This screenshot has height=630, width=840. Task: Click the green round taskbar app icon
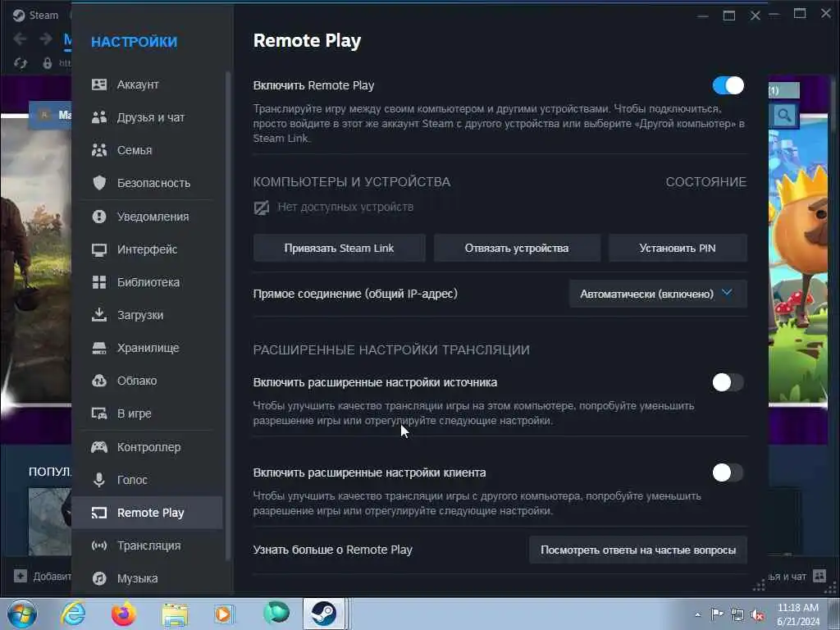click(x=276, y=614)
